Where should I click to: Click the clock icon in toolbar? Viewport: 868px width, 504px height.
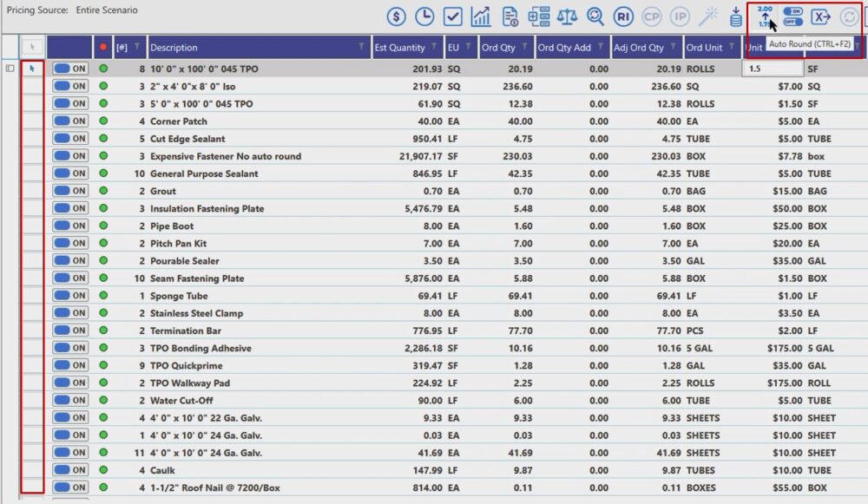pyautogui.click(x=424, y=16)
